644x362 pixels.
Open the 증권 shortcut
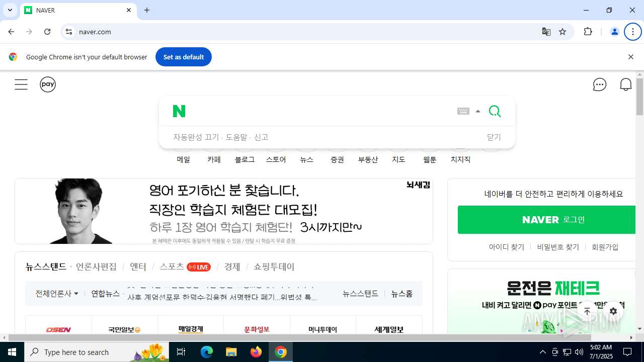point(337,159)
